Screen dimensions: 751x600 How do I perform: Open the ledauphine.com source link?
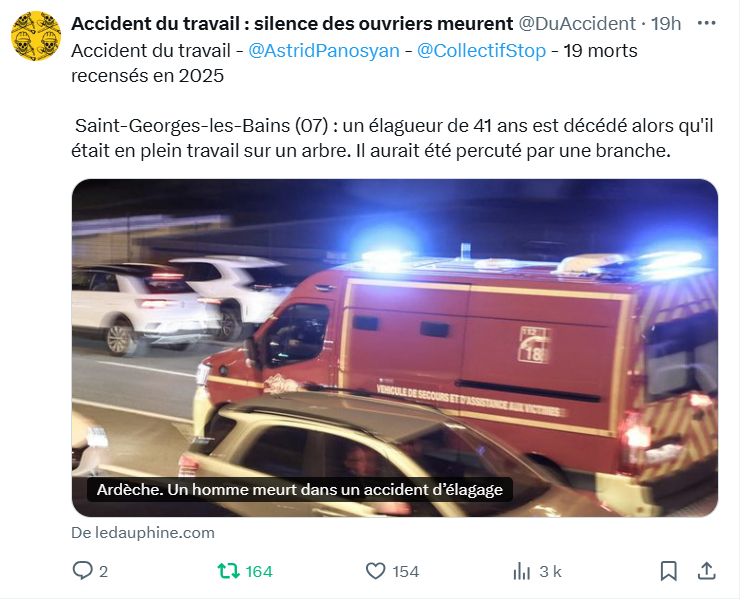click(x=143, y=532)
